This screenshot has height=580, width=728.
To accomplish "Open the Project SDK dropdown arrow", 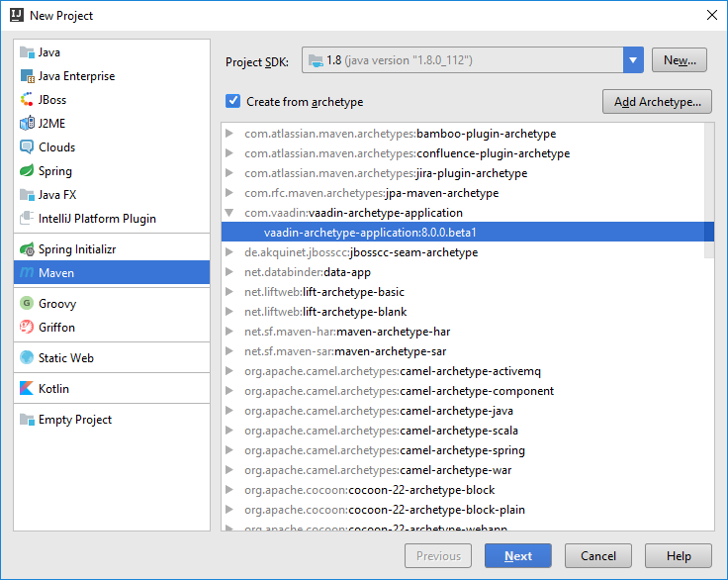I will (x=633, y=60).
